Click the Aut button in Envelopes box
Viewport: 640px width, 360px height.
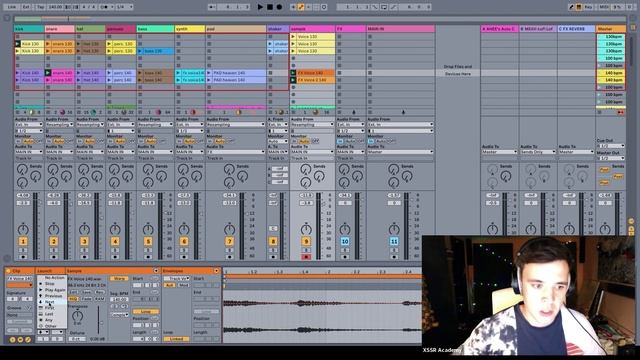tap(169, 285)
